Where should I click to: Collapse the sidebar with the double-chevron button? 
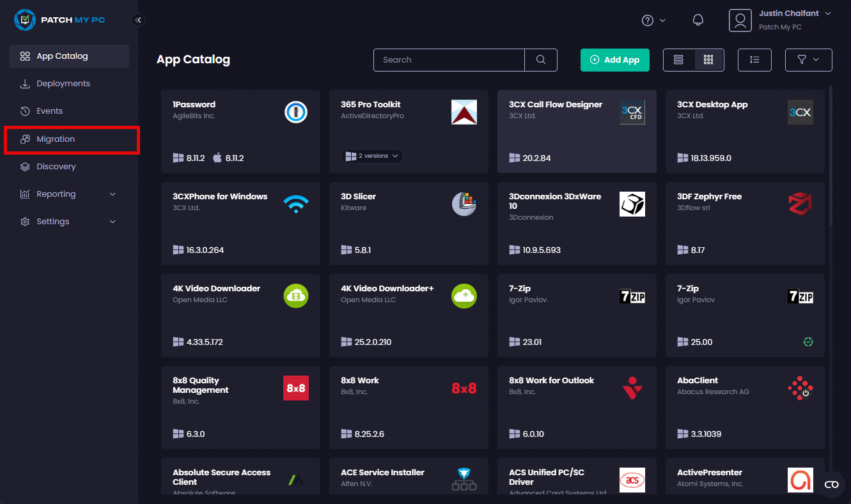pyautogui.click(x=138, y=20)
